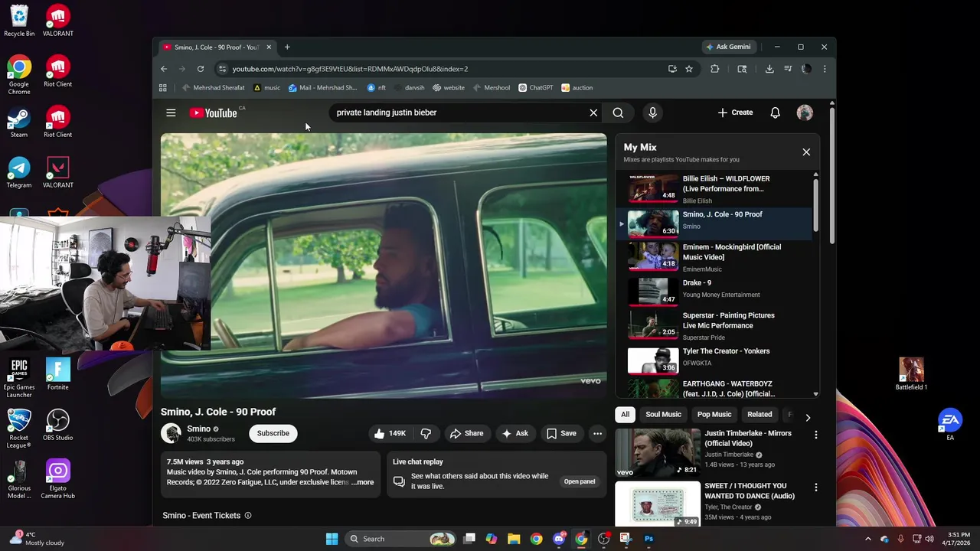
Task: Click the video player to pause
Action: point(384,266)
